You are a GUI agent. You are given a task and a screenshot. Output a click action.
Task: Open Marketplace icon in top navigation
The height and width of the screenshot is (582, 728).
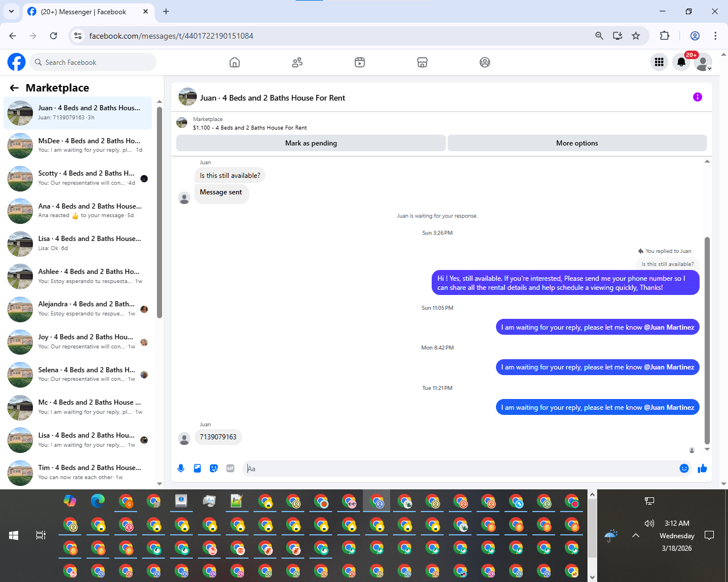click(422, 63)
